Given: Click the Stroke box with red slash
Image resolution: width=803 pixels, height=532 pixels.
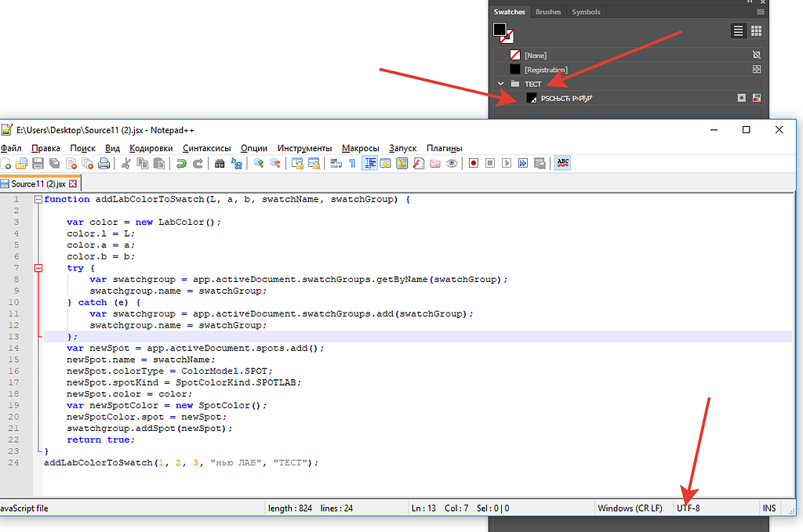Looking at the screenshot, I should pos(508,37).
